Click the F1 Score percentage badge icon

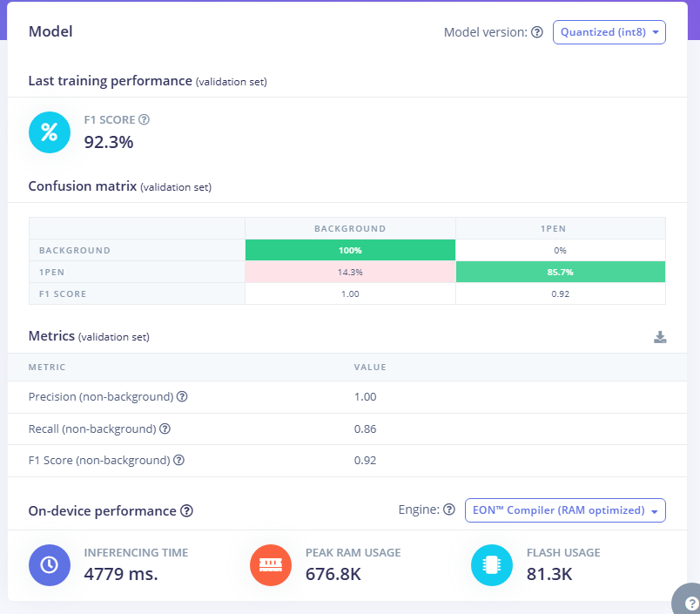pyautogui.click(x=50, y=132)
